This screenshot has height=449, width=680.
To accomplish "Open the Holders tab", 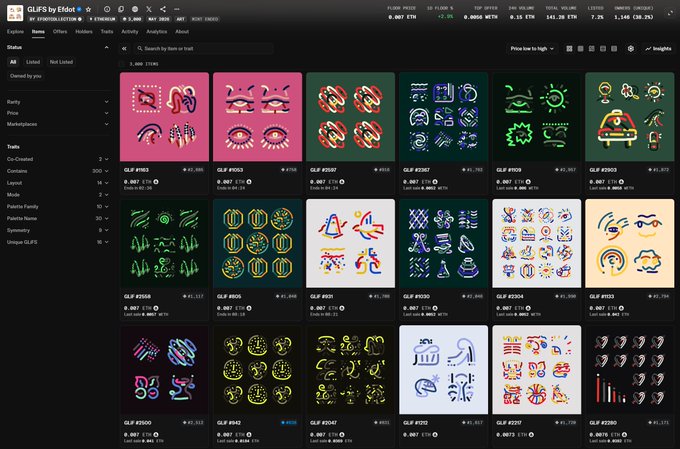I will click(x=84, y=32).
